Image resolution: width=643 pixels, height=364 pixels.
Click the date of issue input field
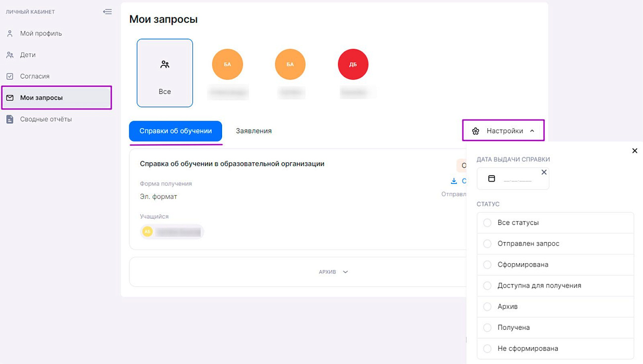coord(513,179)
